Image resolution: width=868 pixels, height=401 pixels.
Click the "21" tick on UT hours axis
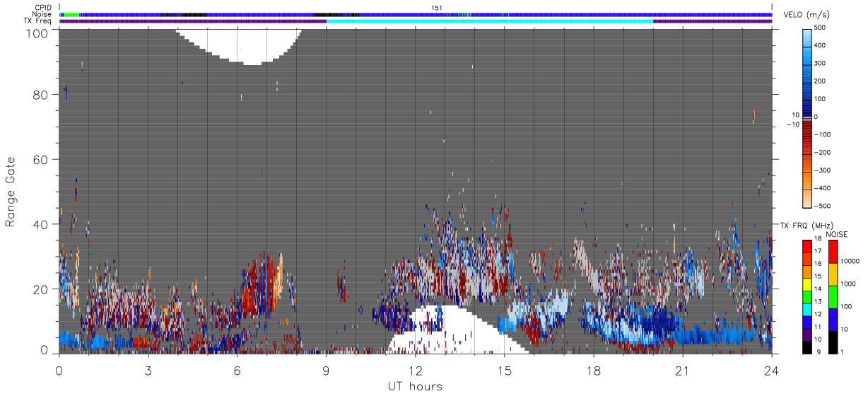tap(683, 371)
